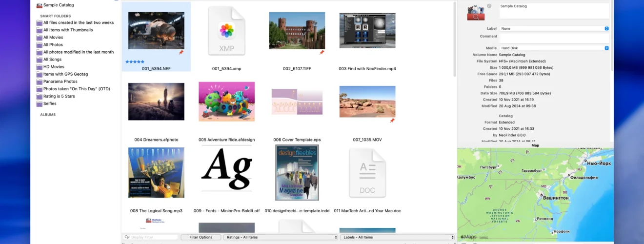This screenshot has height=244, width=644.
Task: Click the Legal link on the map
Action: point(483,237)
